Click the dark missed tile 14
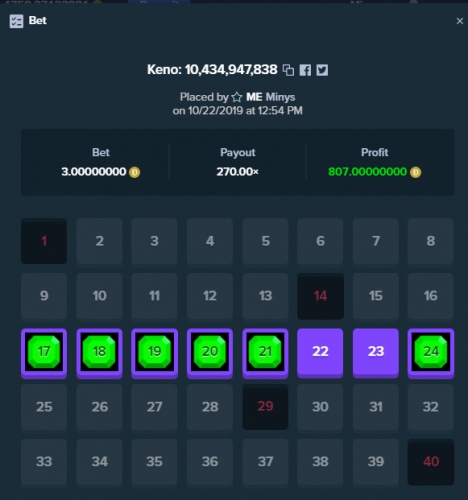This screenshot has height=500, width=468. click(320, 296)
